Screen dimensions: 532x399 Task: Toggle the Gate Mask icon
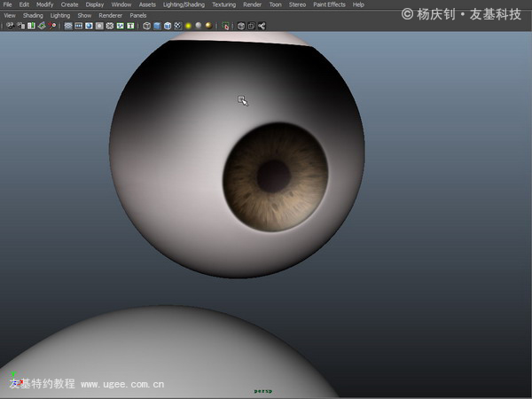(x=99, y=26)
